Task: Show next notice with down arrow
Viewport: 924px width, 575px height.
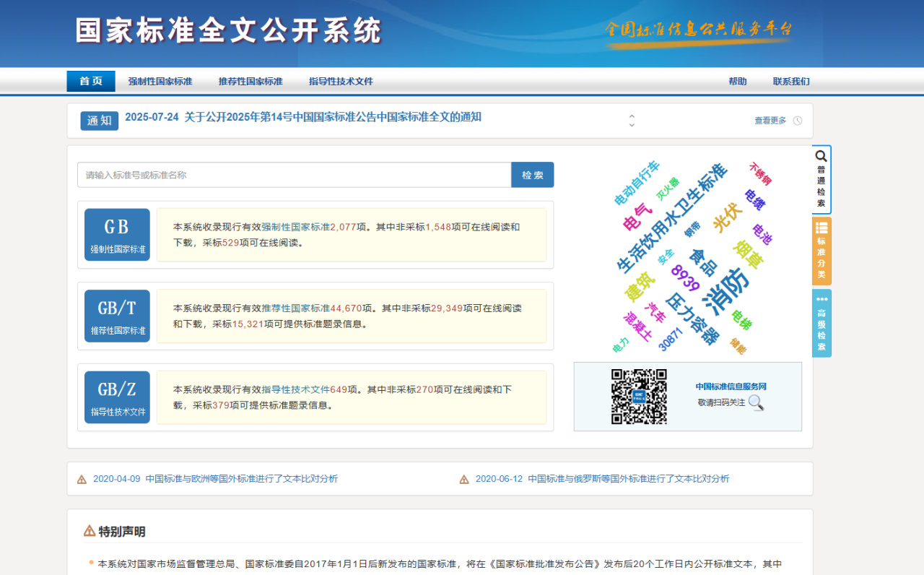Action: tap(632, 125)
